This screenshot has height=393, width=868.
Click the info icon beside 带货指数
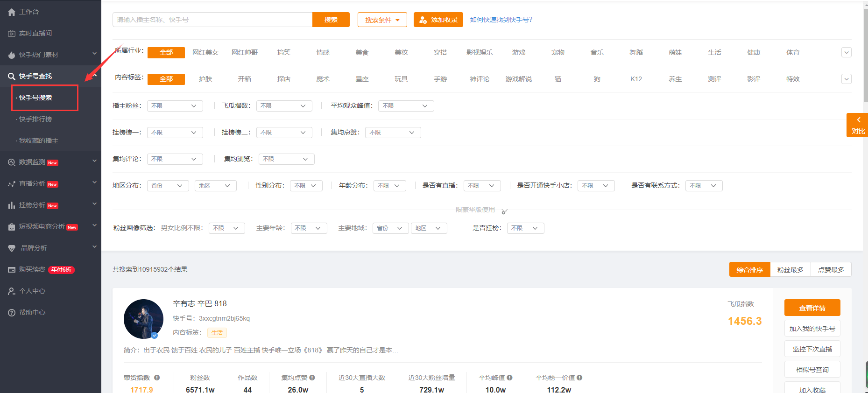[157, 378]
